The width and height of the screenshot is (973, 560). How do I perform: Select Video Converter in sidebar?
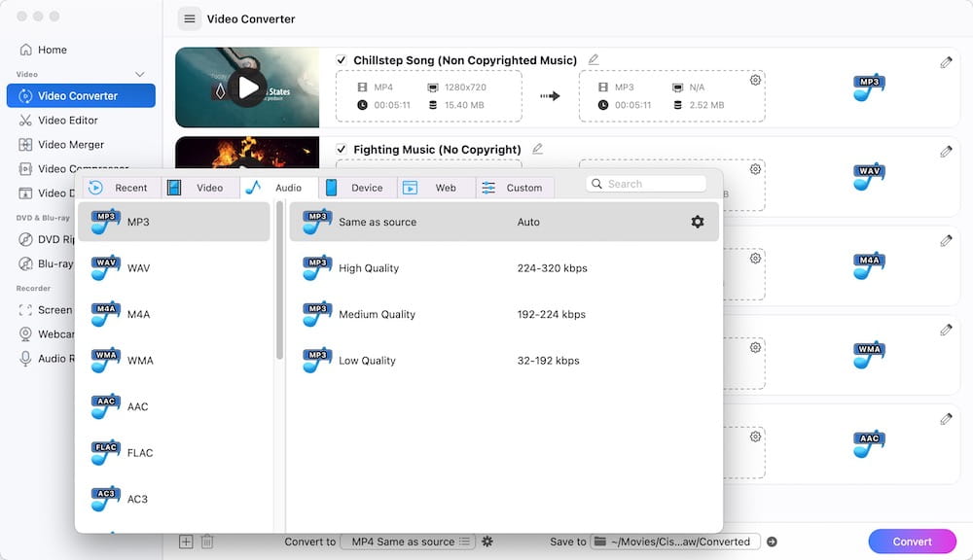81,95
